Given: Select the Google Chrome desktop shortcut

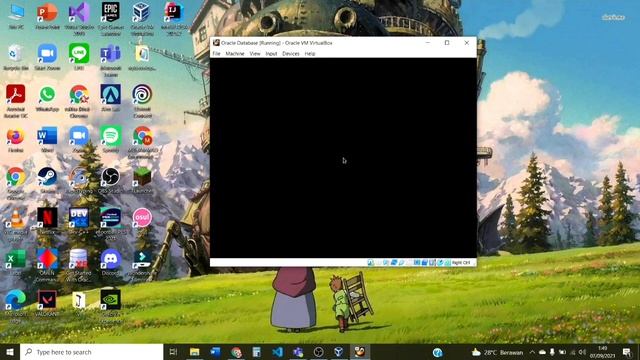Looking at the screenshot, I should (x=16, y=183).
